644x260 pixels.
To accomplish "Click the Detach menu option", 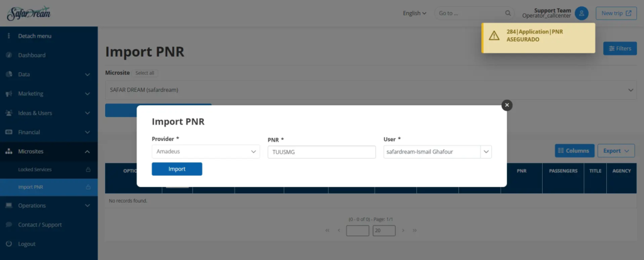I will 35,36.
